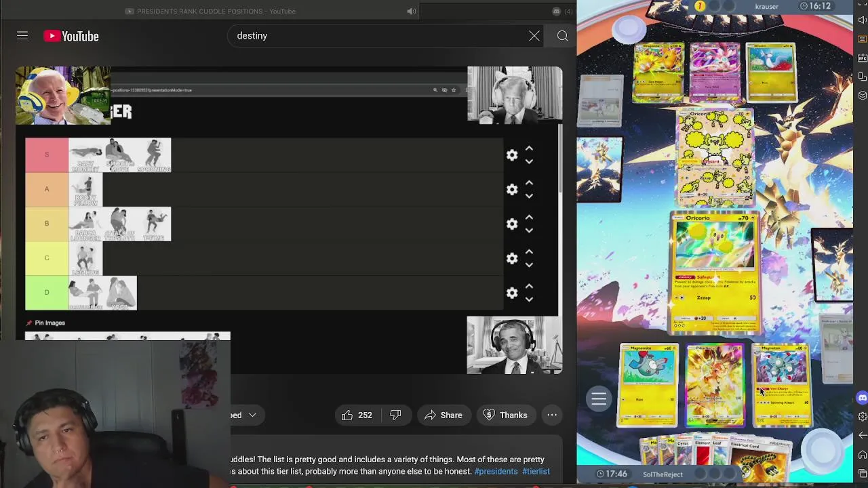The width and height of the screenshot is (868, 488).
Task: Like the video with 252 likes
Action: click(357, 415)
